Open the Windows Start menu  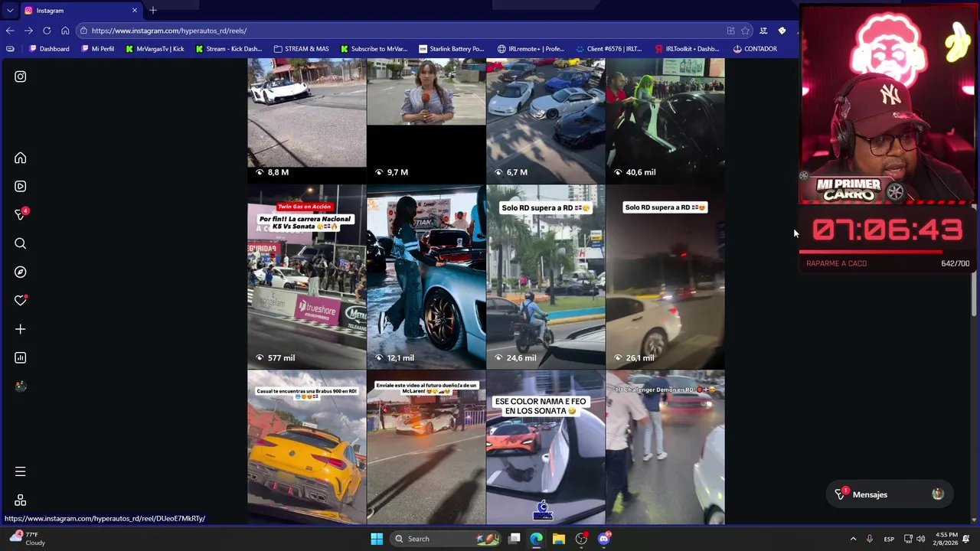pos(377,539)
